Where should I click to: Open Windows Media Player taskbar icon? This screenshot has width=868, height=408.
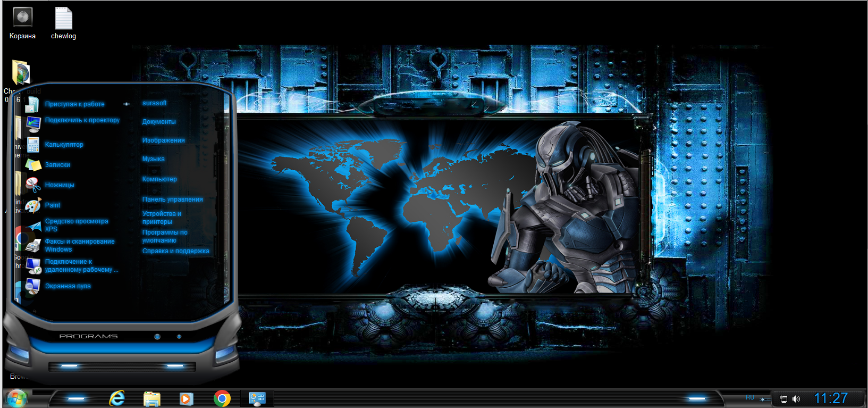(x=187, y=398)
